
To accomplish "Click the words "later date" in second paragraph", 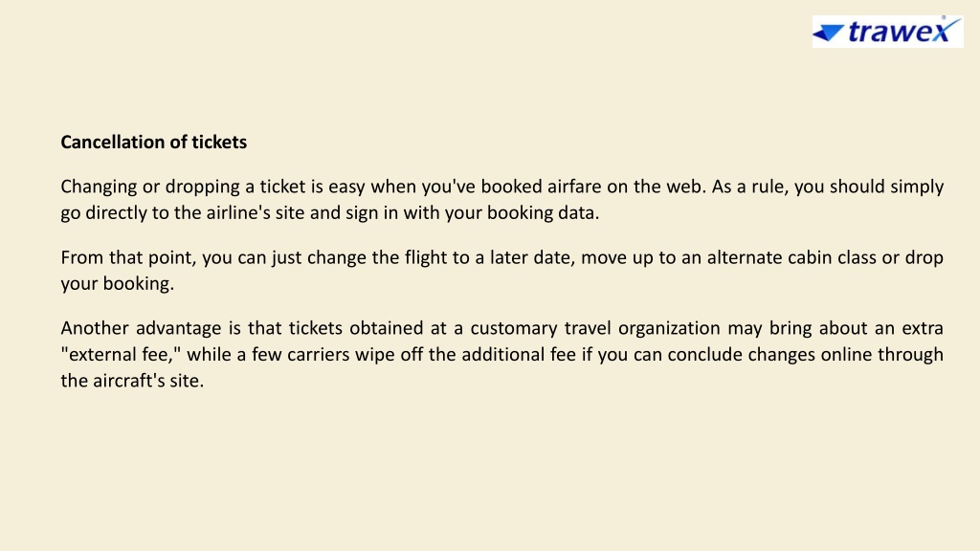I will 531,257.
